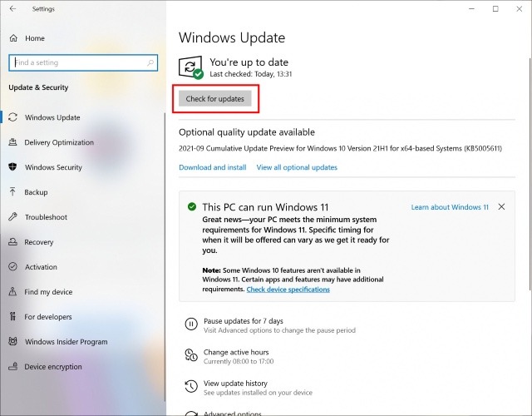532x416 pixels.
Task: Click Check for updates button
Action: 215,98
